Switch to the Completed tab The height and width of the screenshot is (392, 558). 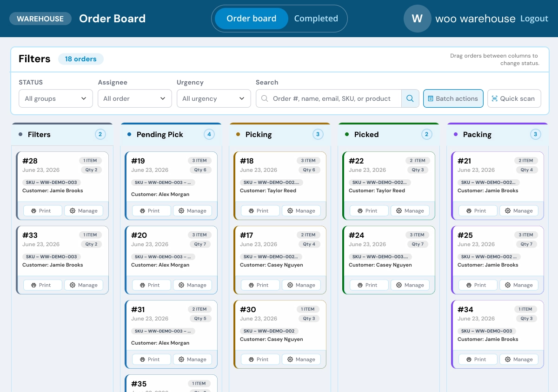(x=316, y=19)
